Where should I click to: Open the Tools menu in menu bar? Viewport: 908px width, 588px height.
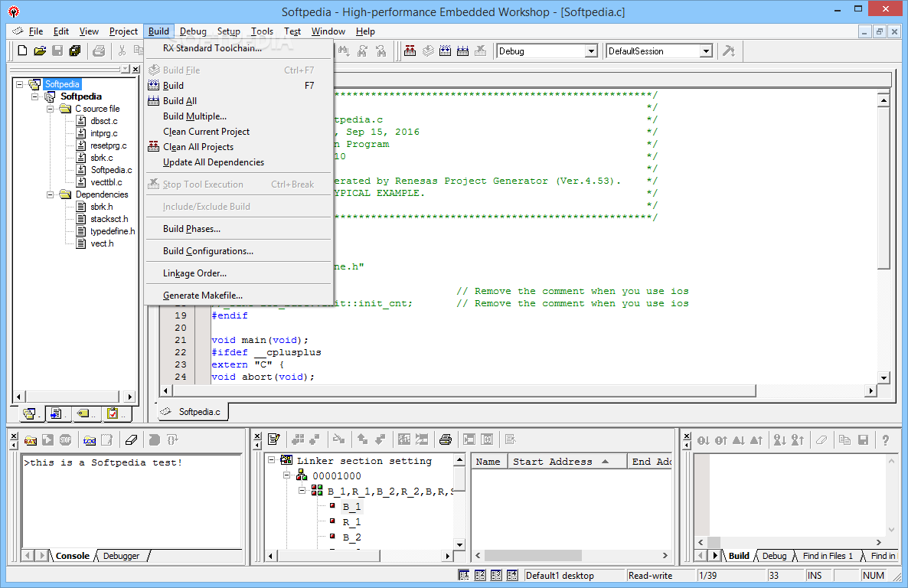click(262, 31)
